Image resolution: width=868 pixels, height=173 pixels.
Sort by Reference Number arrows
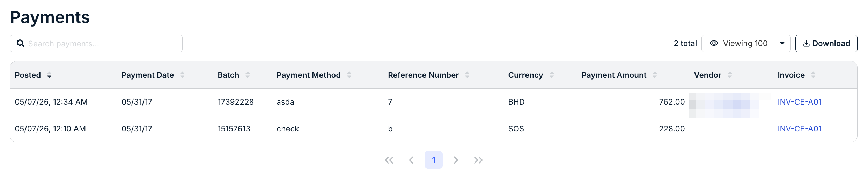[x=467, y=75]
